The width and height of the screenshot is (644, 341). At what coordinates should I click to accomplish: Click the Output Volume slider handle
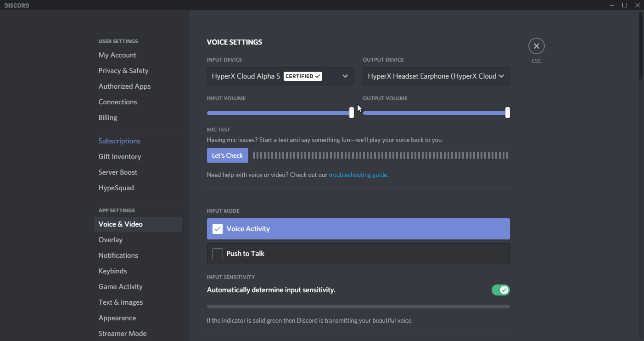[507, 113]
